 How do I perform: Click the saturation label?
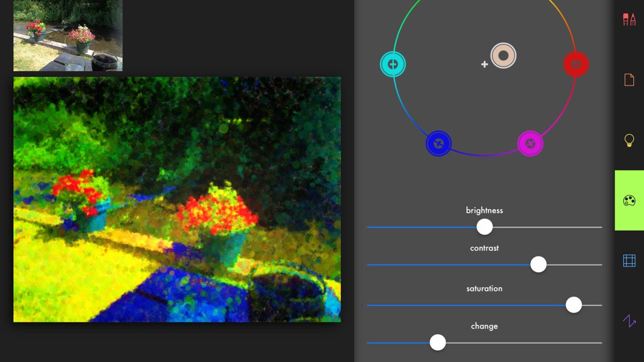click(x=484, y=288)
